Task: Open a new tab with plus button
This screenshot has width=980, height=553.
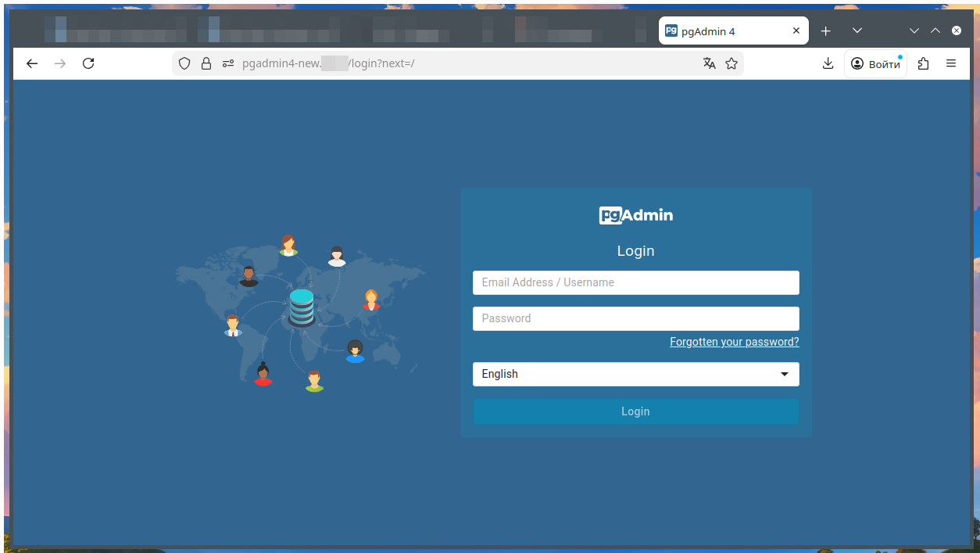Action: (x=826, y=31)
